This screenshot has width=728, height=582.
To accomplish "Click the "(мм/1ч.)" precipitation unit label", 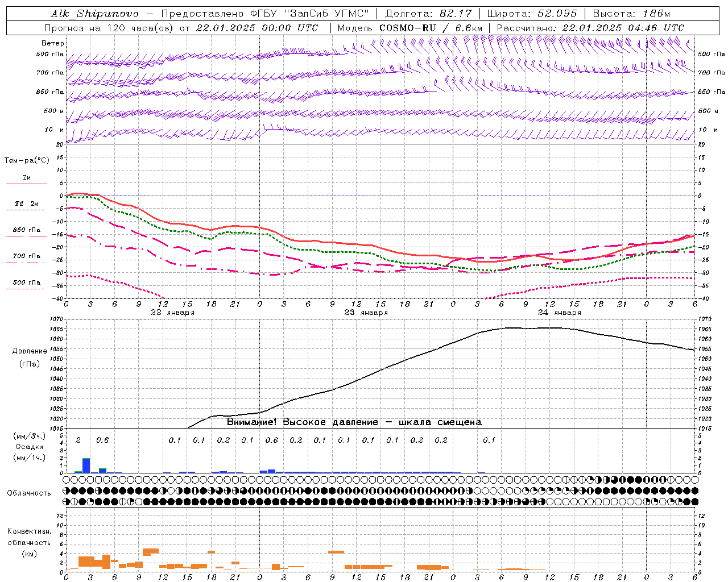I will pyautogui.click(x=29, y=458).
